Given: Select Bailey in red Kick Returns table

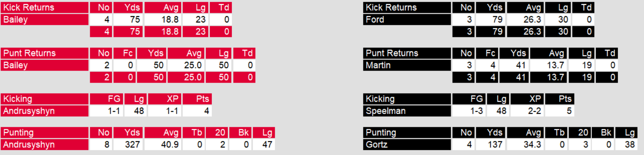Looking at the screenshot, I should [x=45, y=20].
